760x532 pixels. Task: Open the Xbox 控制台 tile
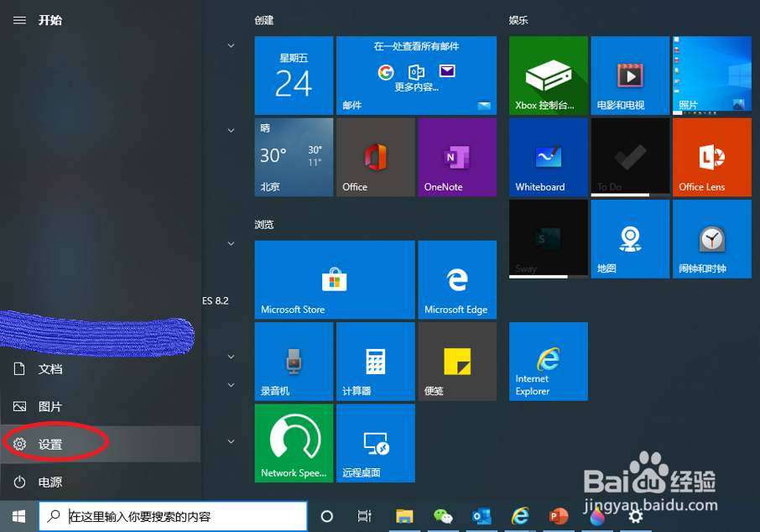(x=548, y=76)
